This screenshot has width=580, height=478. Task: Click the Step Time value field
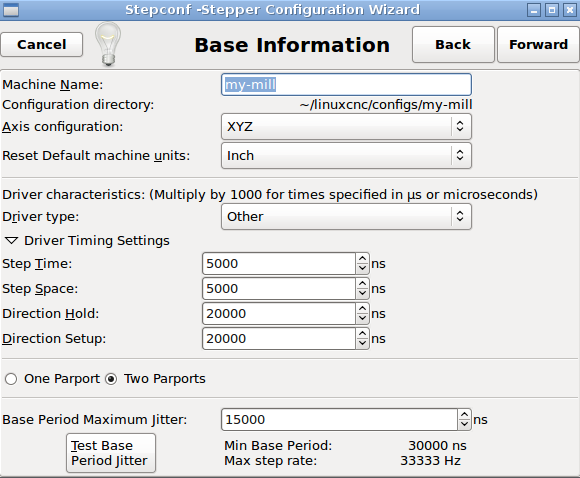click(279, 263)
